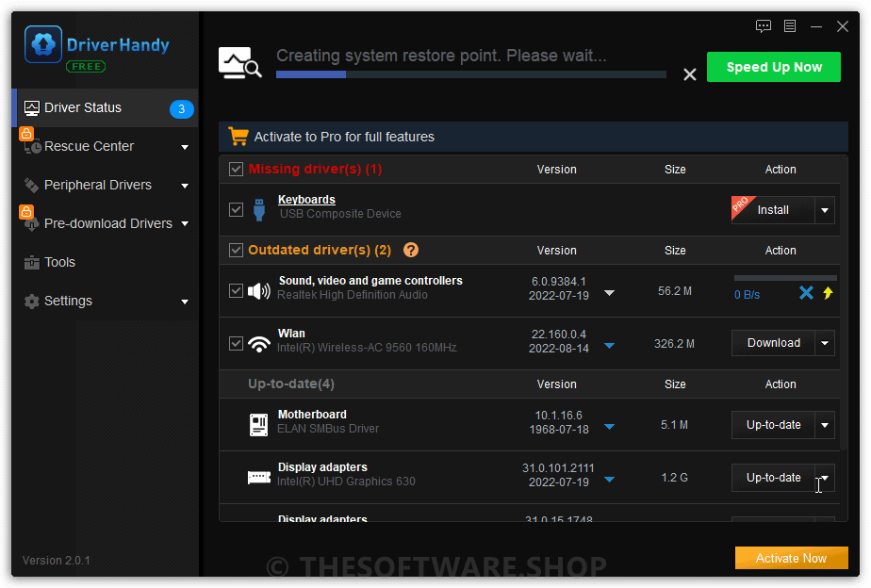This screenshot has width=871, height=588.
Task: Select Pre-download Drivers in sidebar
Action: pyautogui.click(x=105, y=223)
